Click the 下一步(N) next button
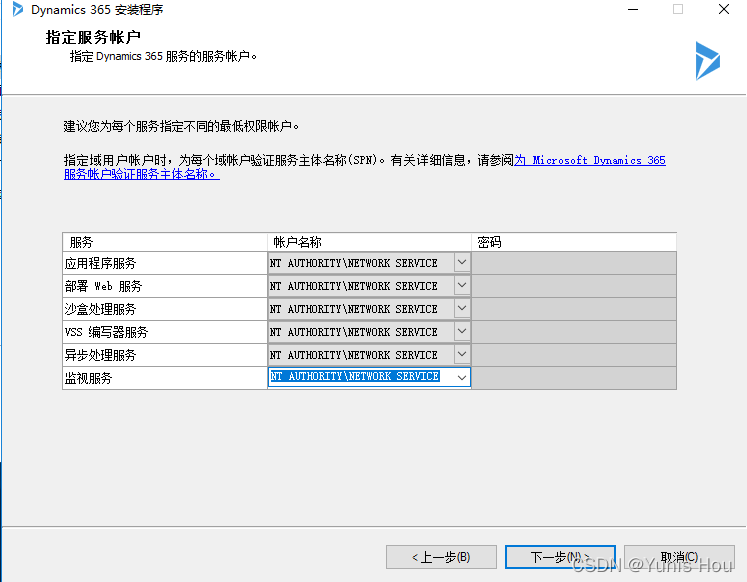This screenshot has height=582, width=747. (560, 557)
